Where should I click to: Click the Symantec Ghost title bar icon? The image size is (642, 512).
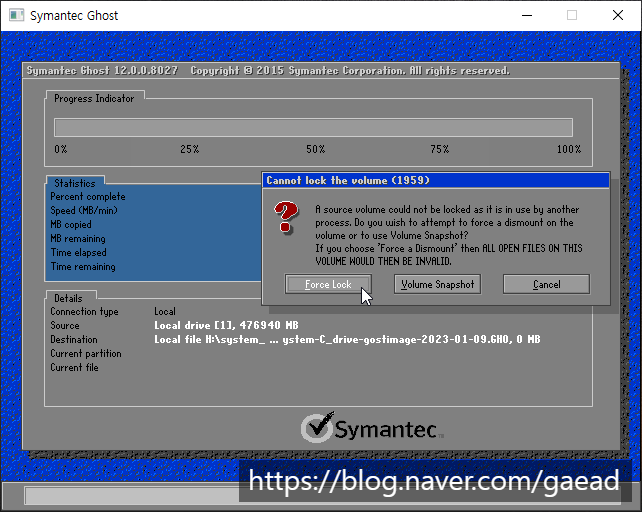coord(15,15)
